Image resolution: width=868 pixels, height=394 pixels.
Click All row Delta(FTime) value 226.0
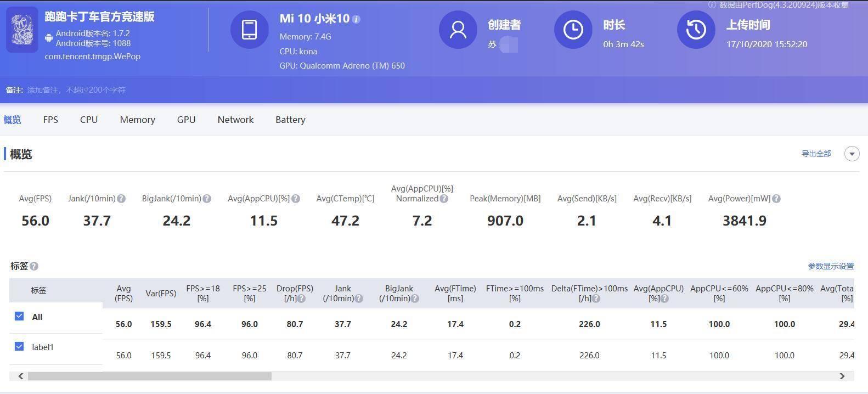[x=589, y=324]
